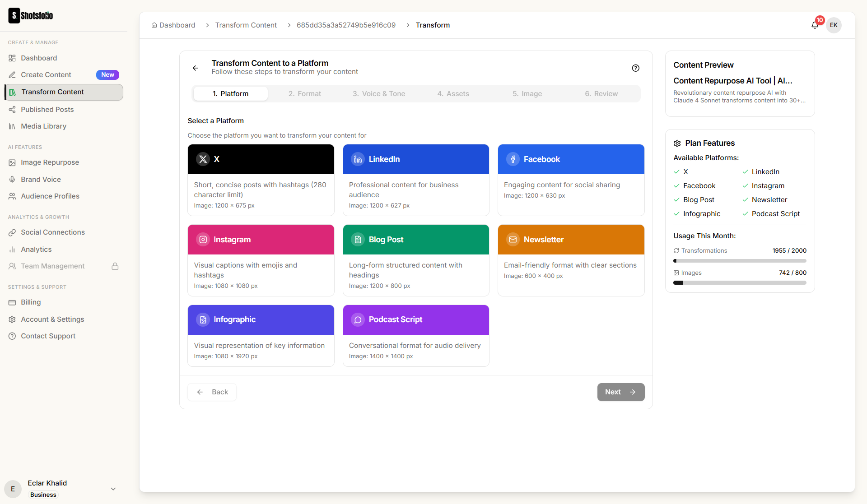Viewport: 867px width, 504px height.
Task: Click the New badge on Create Content
Action: pyautogui.click(x=107, y=75)
